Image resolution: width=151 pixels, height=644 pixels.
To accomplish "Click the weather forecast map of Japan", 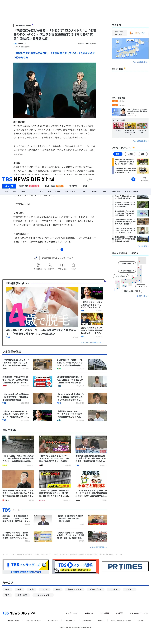I will pos(130,49).
